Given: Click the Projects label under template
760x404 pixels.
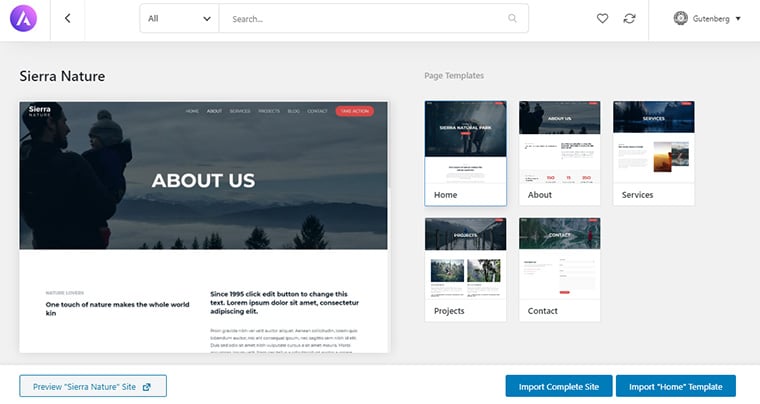Looking at the screenshot, I should [x=449, y=311].
